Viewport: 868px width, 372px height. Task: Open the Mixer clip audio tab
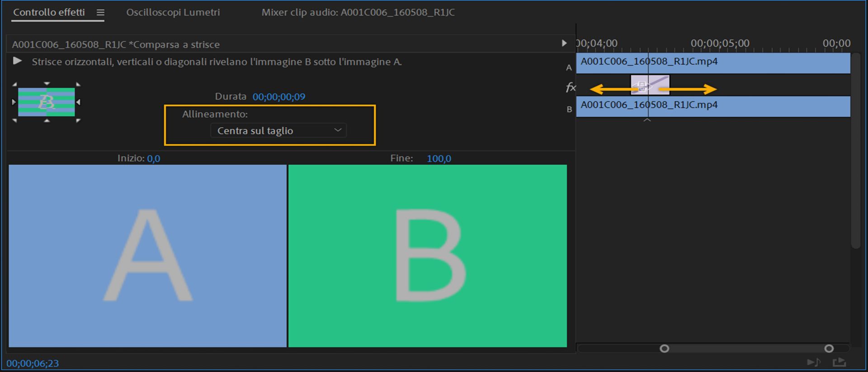click(x=358, y=13)
